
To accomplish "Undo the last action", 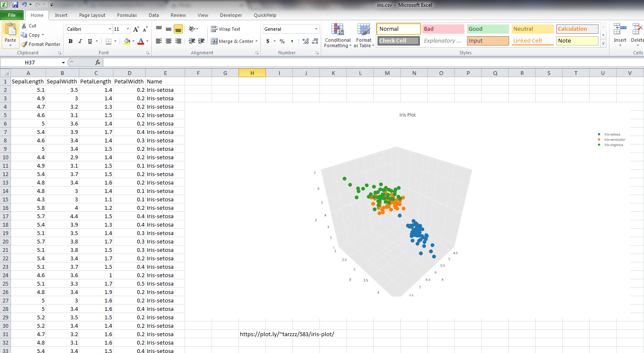I will click(x=24, y=5).
